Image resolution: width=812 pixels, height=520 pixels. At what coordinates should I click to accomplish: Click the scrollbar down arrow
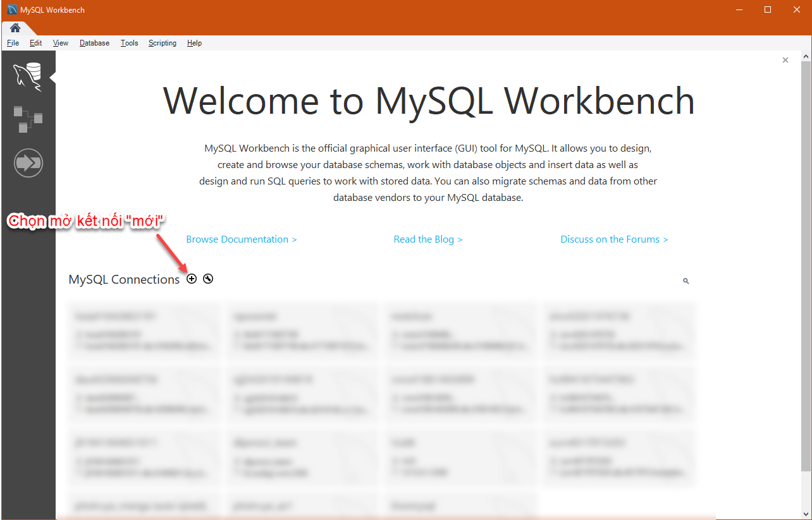point(806,513)
